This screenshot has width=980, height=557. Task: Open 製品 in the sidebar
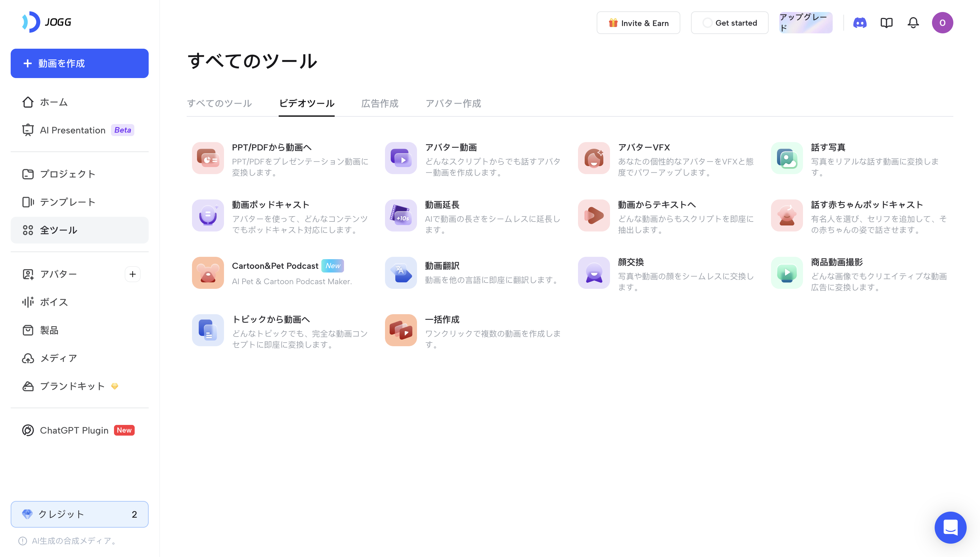click(x=80, y=330)
